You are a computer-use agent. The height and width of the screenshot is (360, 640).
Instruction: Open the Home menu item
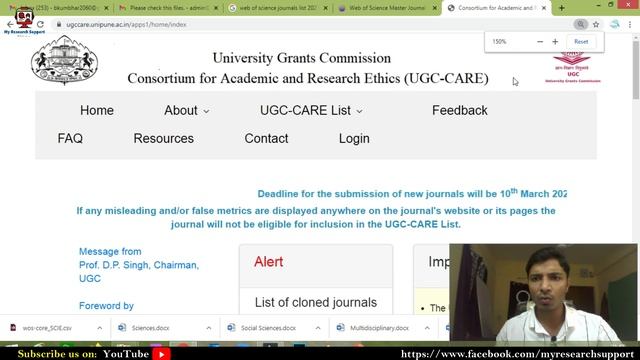pyautogui.click(x=97, y=110)
